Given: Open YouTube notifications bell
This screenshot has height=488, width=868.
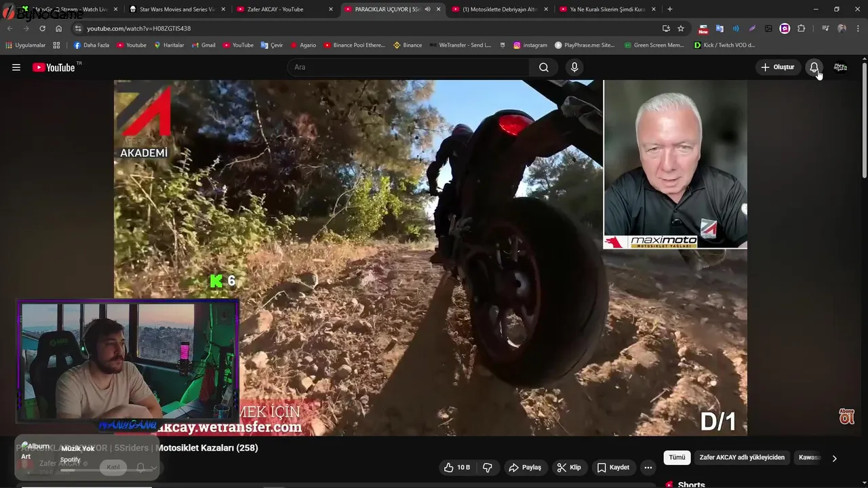Looking at the screenshot, I should click(x=814, y=67).
